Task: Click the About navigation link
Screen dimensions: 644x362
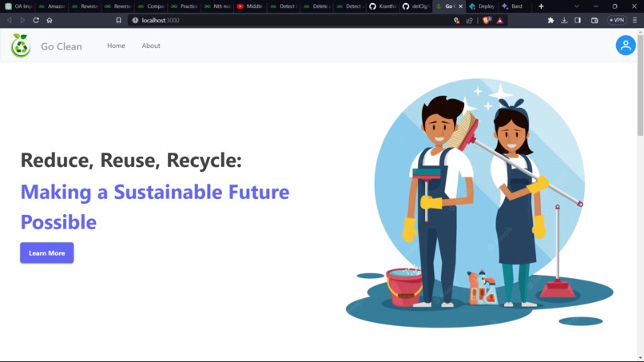Action: (151, 46)
